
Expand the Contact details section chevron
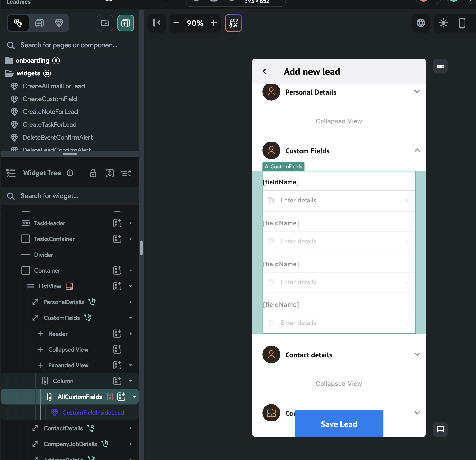417,354
